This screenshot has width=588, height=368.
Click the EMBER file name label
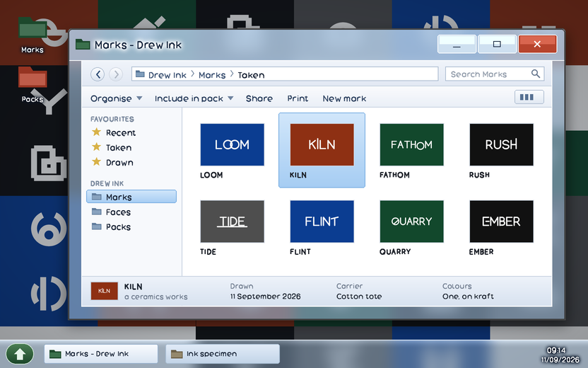click(481, 252)
